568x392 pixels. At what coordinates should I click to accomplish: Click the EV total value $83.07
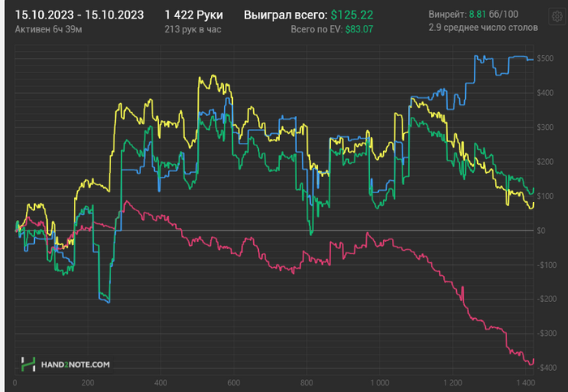point(359,29)
